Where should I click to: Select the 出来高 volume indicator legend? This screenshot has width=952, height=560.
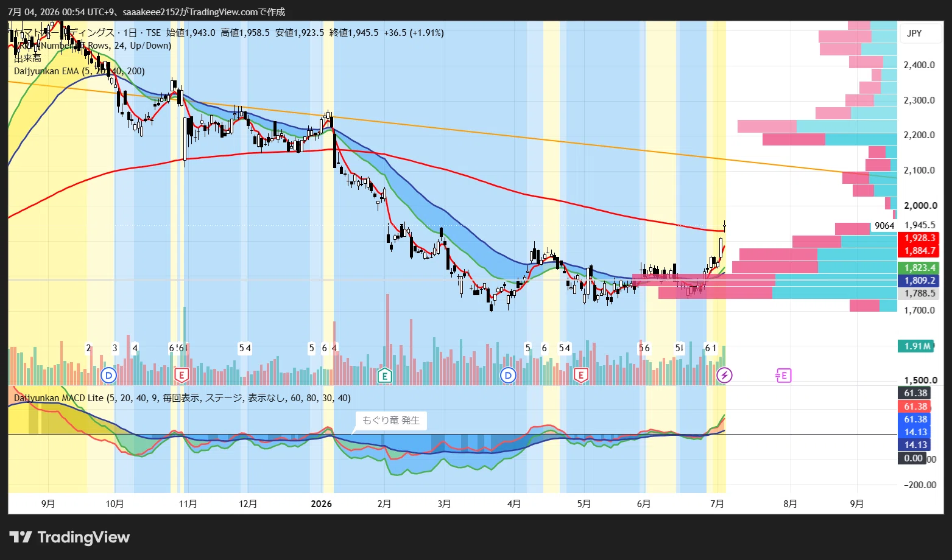pos(27,58)
